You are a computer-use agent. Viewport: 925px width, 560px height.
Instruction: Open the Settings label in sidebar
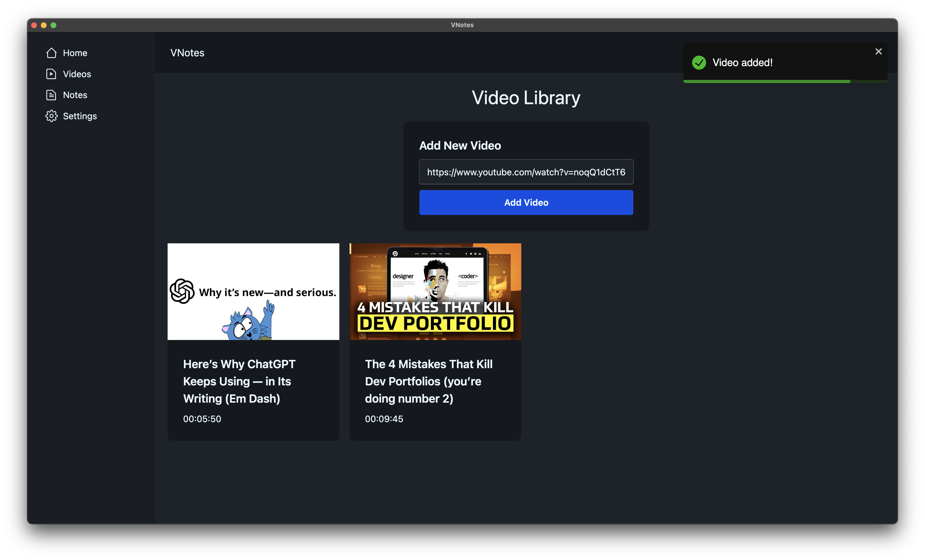click(80, 116)
